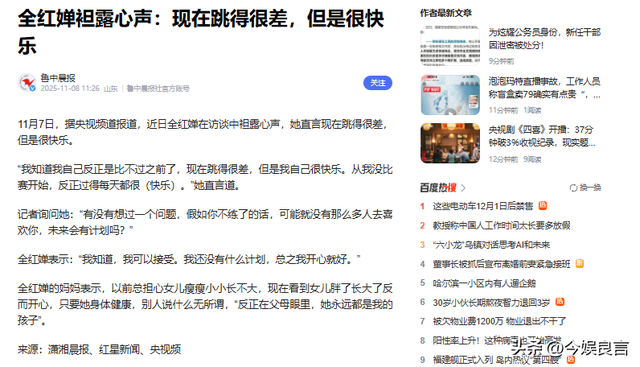Click hot badge beside 福建舰正式入列 entry
640x367 pixels.
tap(571, 359)
